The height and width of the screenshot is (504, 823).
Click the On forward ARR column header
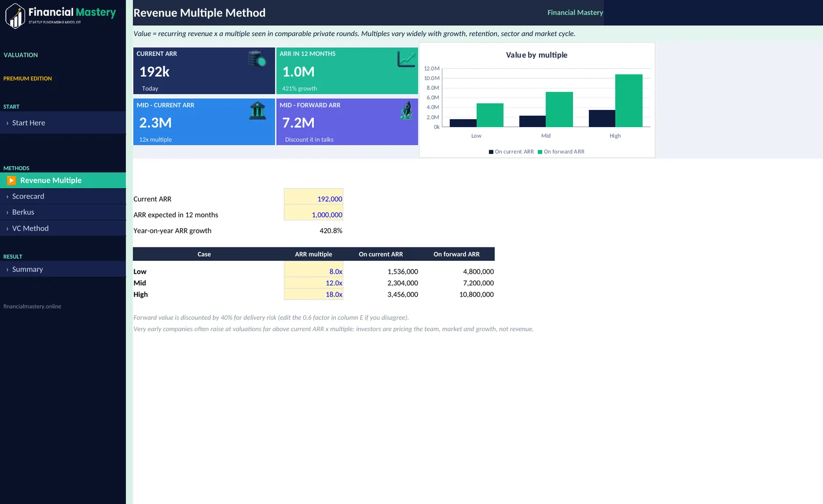(x=456, y=254)
